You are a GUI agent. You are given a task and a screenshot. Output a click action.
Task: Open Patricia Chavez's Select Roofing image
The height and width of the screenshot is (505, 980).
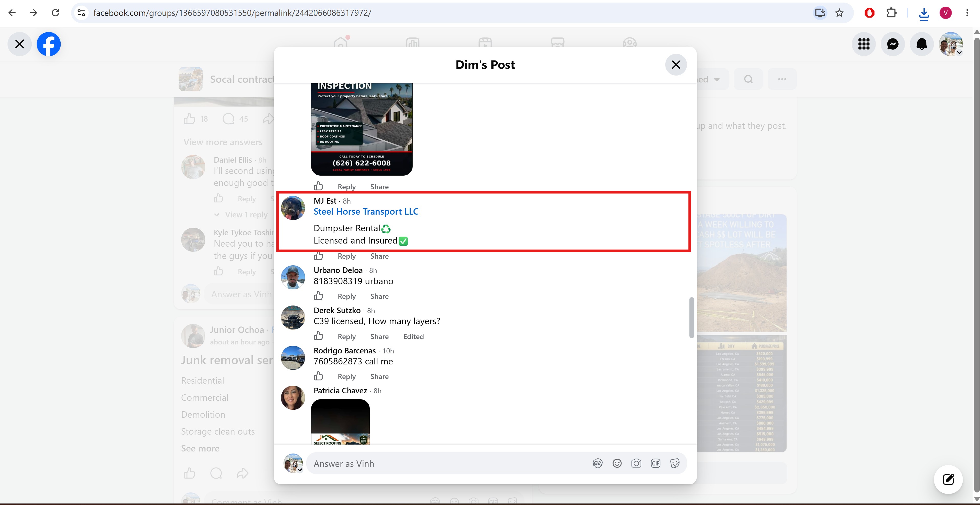coord(341,422)
